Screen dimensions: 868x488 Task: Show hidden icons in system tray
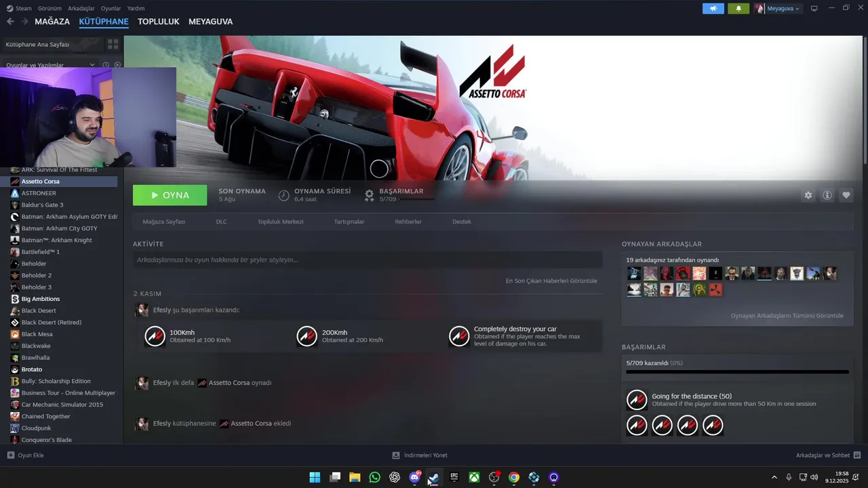point(774,477)
